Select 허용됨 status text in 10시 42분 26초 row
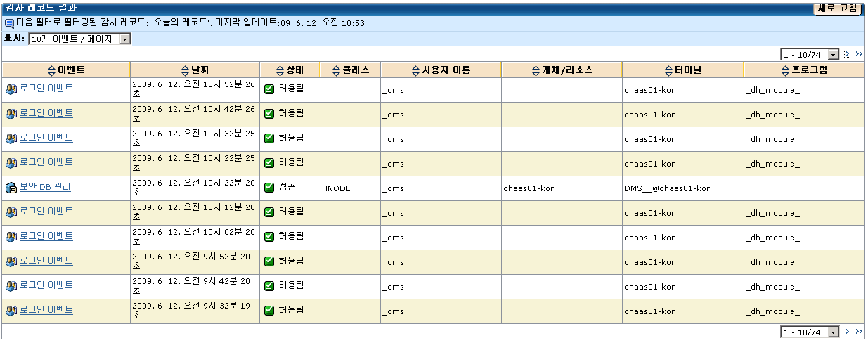 point(291,113)
